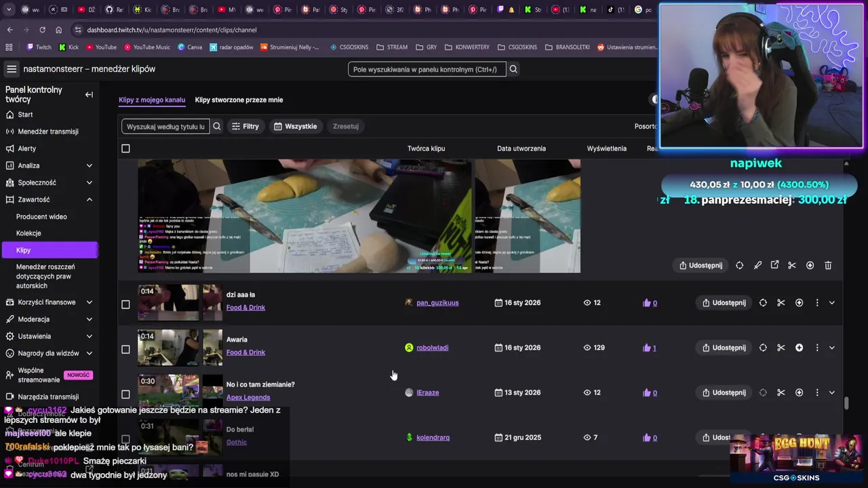Check the dzi aaa ła clip checkbox

click(x=125, y=305)
